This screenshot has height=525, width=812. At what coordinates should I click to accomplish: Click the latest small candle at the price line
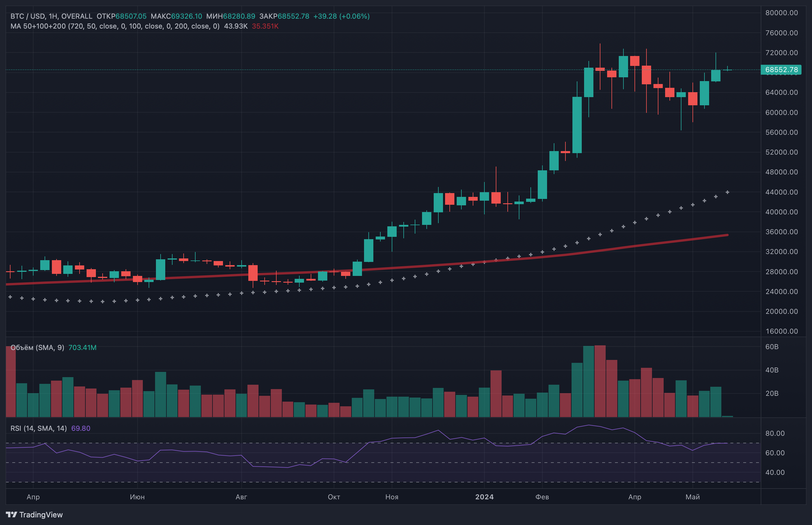pyautogui.click(x=727, y=69)
